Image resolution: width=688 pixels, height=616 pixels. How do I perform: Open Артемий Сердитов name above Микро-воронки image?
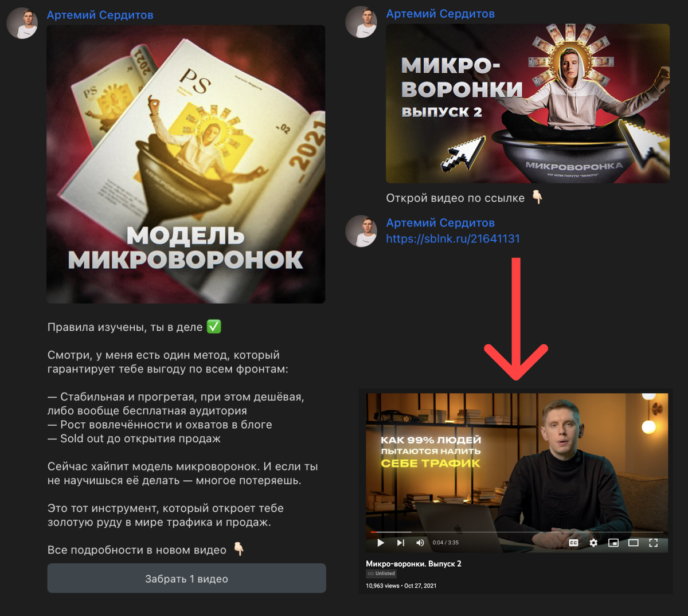click(x=440, y=14)
